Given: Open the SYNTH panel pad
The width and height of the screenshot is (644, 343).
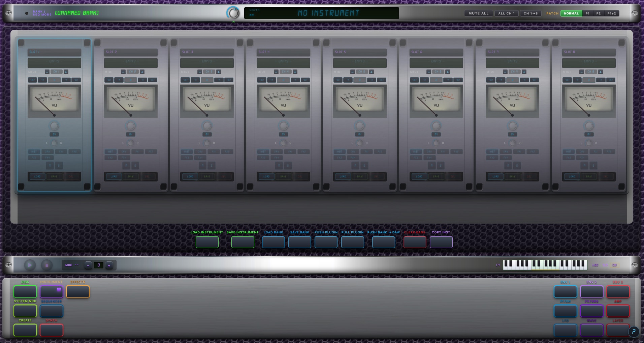Looking at the screenshot, I should tap(52, 330).
